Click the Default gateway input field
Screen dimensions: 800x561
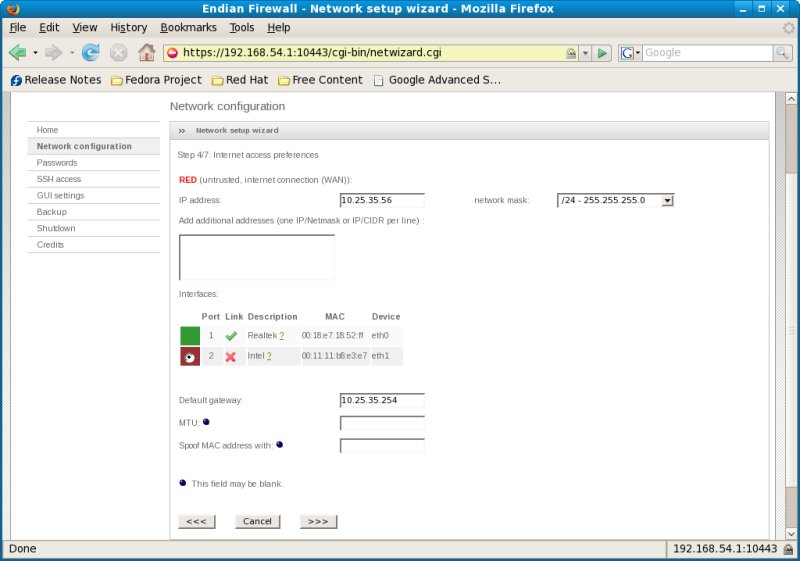pyautogui.click(x=382, y=400)
